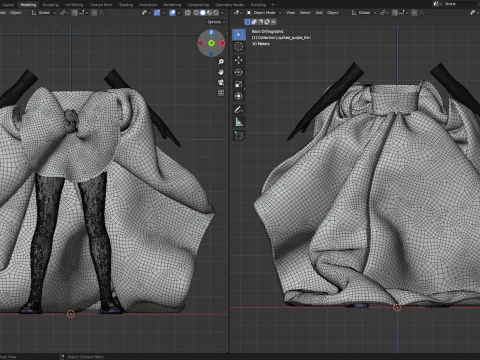The image size is (480, 360).
Task: Open pivot point dropdown in left viewport
Action: pyautogui.click(x=64, y=13)
